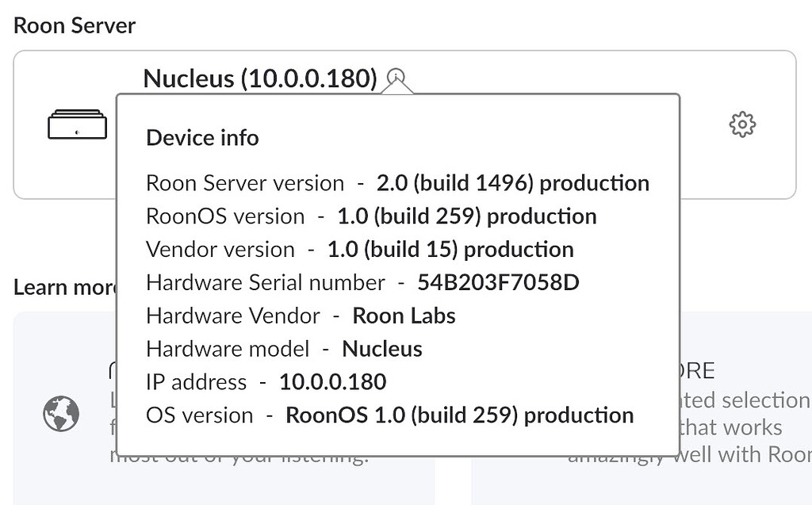The width and height of the screenshot is (812, 505).
Task: Click the Roon Server section title
Action: click(x=74, y=25)
